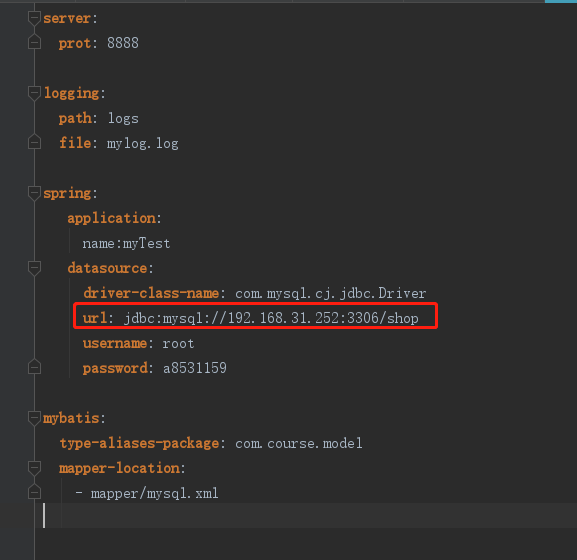
Task: Click the driver-class-name key
Action: pos(151,293)
